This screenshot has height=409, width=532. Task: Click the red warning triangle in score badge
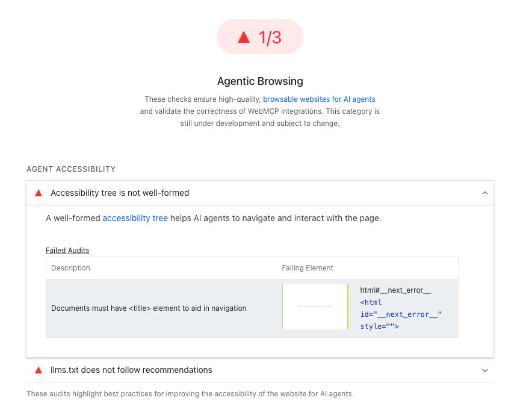click(x=244, y=37)
